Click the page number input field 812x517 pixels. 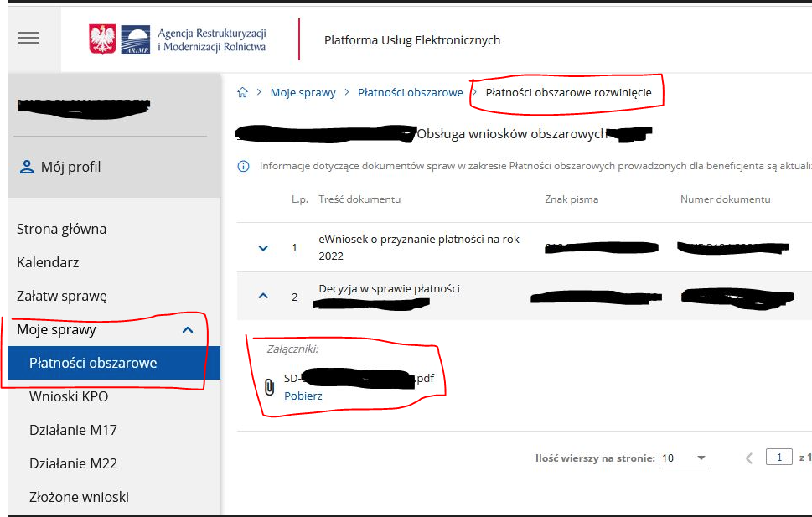779,458
